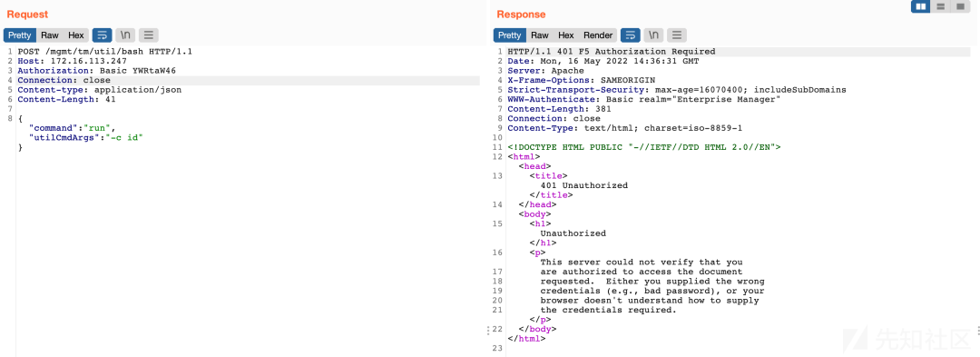Image resolution: width=980 pixels, height=357 pixels.
Task: Click the Content-Length: 41 header line
Action: (x=66, y=99)
